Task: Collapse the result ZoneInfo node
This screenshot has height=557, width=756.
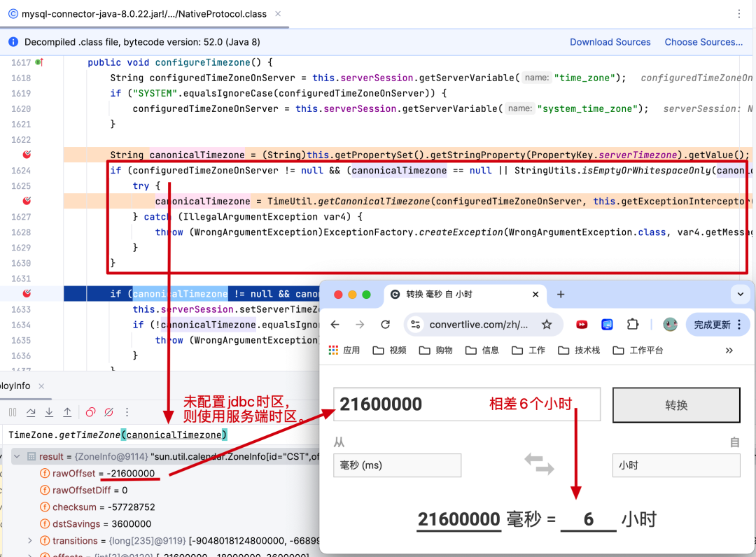Action: tap(17, 456)
